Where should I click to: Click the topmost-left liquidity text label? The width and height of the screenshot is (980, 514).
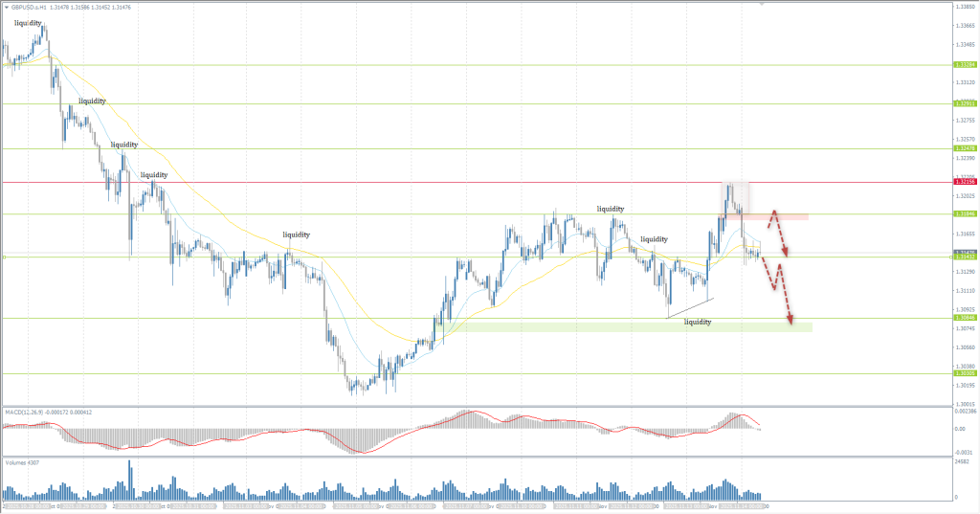click(28, 22)
